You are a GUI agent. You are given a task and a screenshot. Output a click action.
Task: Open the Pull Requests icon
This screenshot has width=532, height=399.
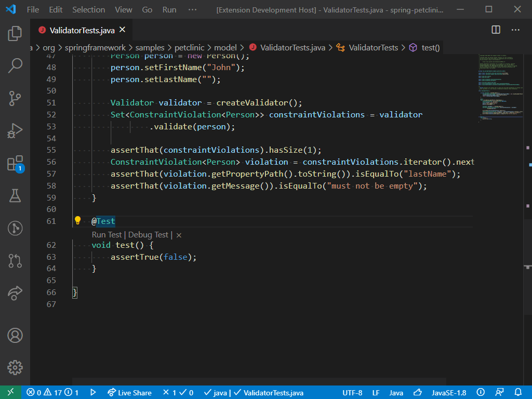click(15, 261)
